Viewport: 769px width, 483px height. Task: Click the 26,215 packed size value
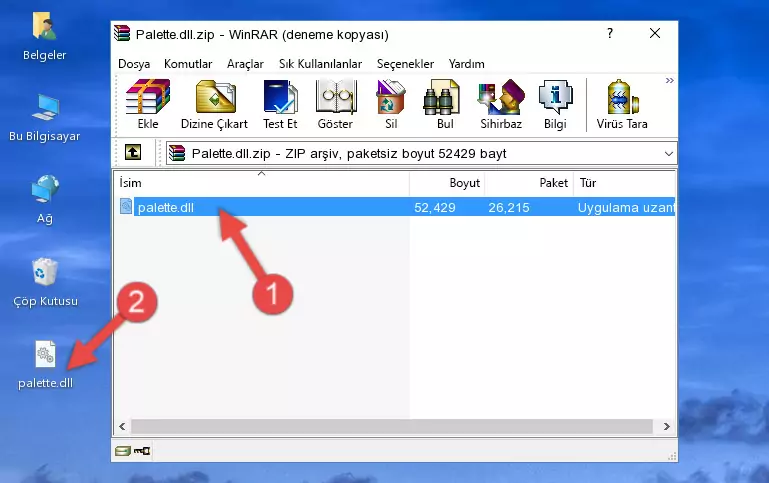509,207
